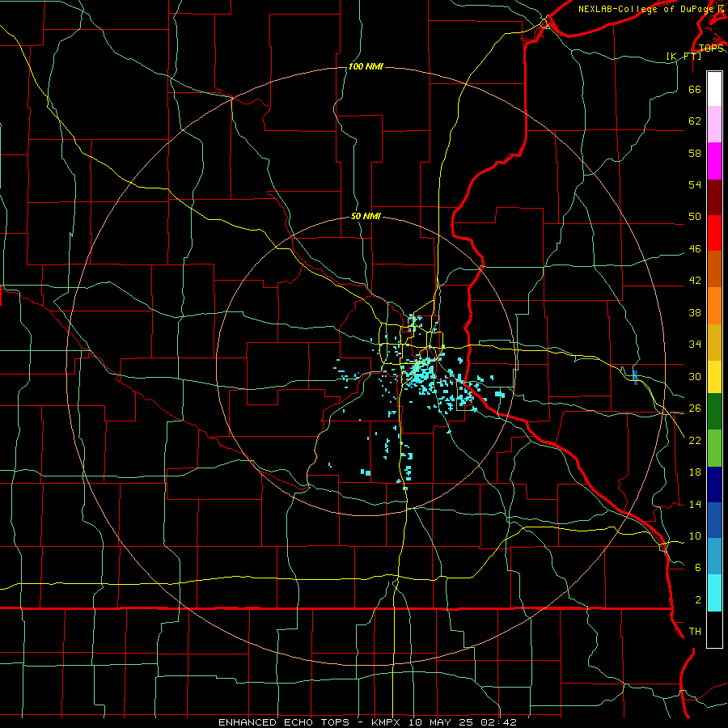Click the light pink legend swatch

pos(714,125)
